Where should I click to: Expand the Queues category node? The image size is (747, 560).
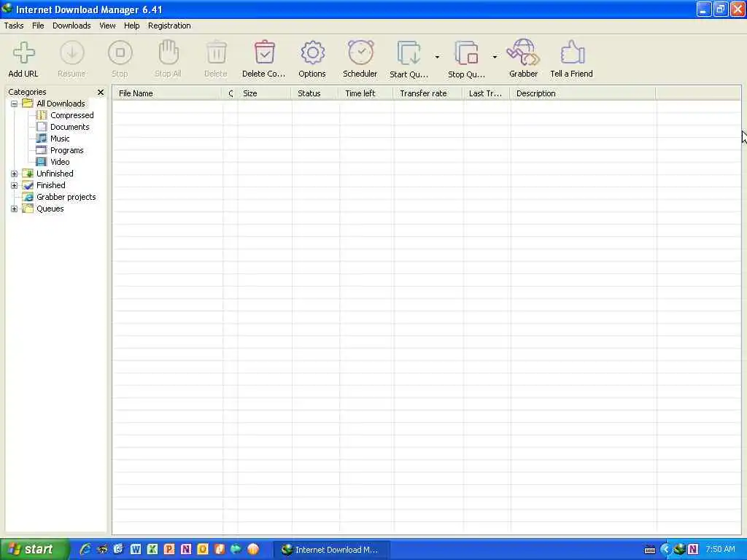click(x=15, y=209)
